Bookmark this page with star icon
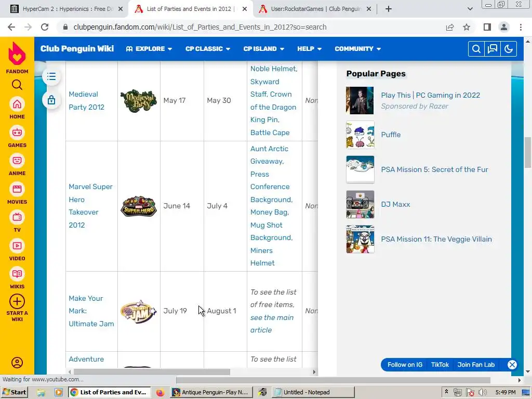The image size is (532, 399). 467,27
